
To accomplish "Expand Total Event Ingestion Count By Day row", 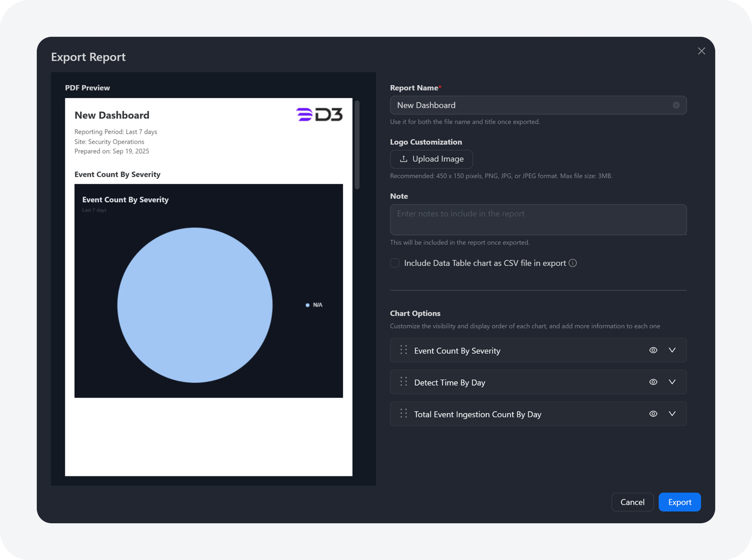I will tap(672, 414).
